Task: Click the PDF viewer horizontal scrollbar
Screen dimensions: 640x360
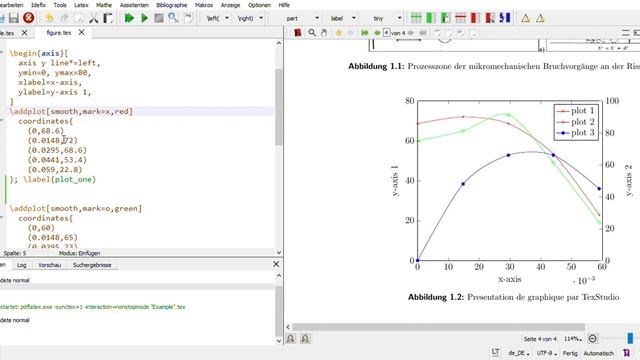Action: [x=439, y=327]
